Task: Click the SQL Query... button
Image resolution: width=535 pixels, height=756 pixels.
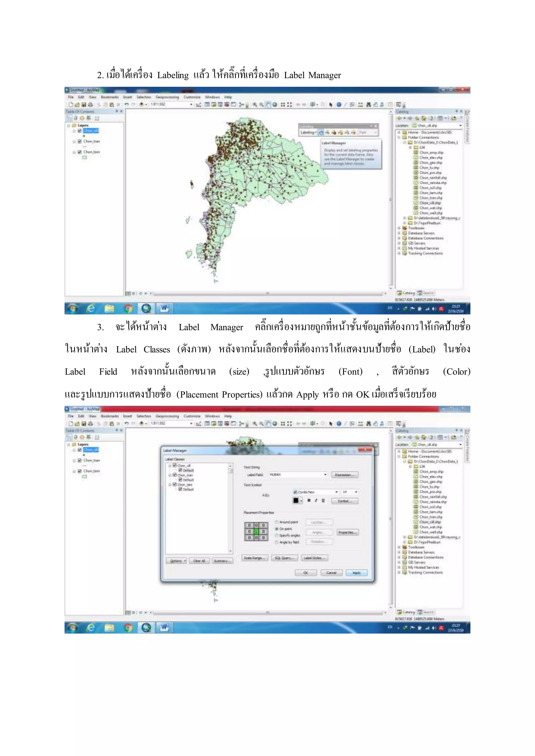Action: pyautogui.click(x=285, y=558)
